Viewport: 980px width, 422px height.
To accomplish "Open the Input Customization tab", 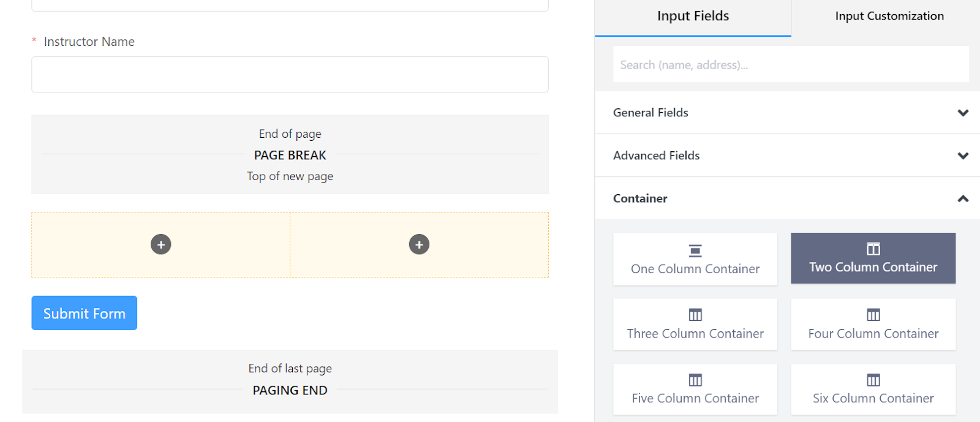I will (889, 17).
